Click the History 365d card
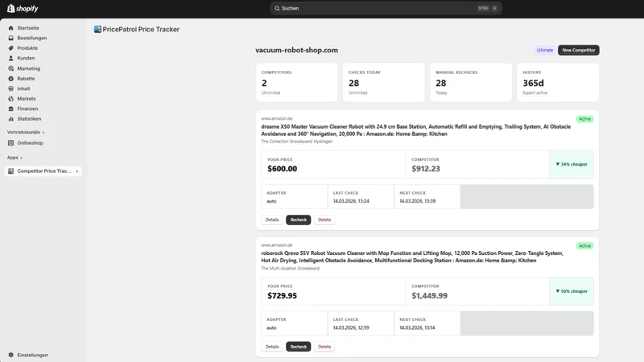The width and height of the screenshot is (644, 362). click(558, 83)
